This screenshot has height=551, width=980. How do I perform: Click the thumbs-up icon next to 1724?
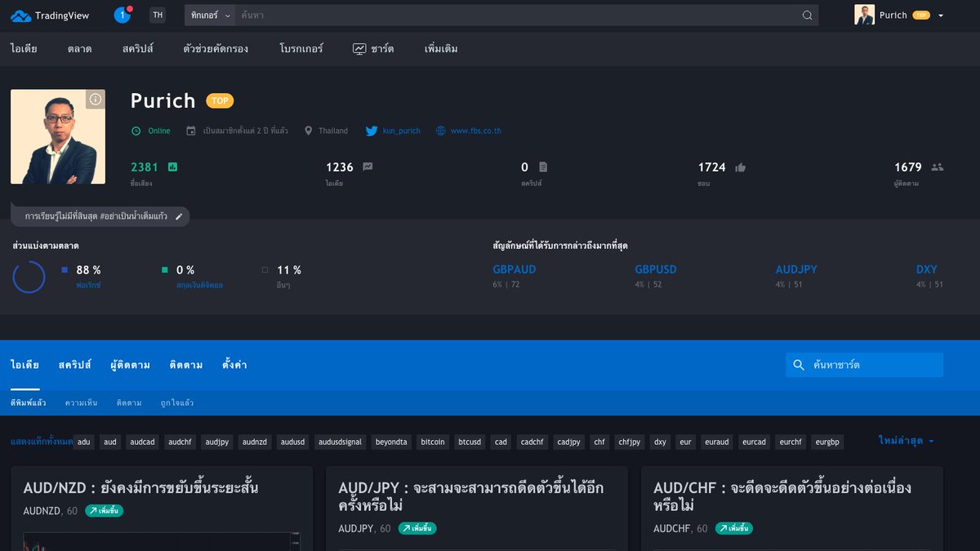(740, 167)
